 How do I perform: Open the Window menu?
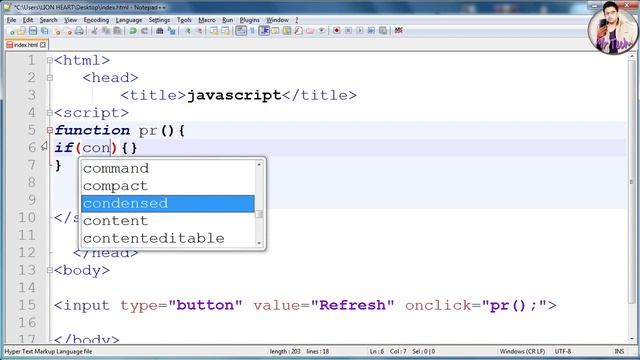coord(277,20)
